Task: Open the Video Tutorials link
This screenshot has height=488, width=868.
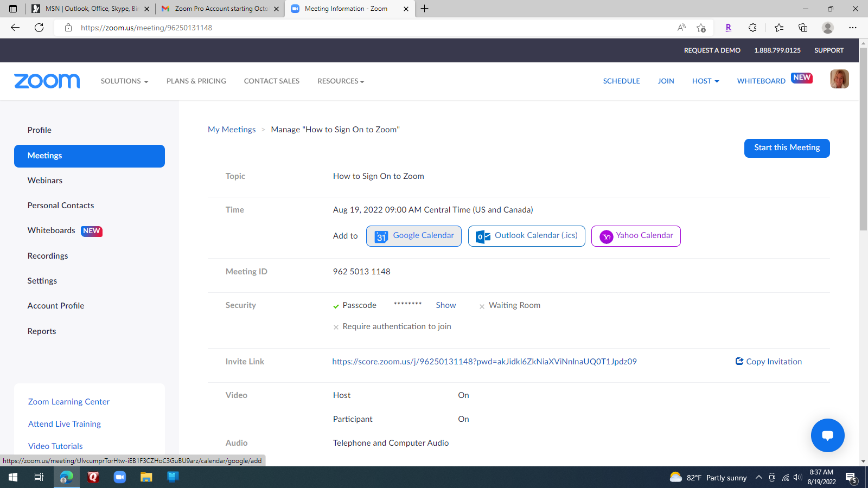Action: [x=55, y=446]
